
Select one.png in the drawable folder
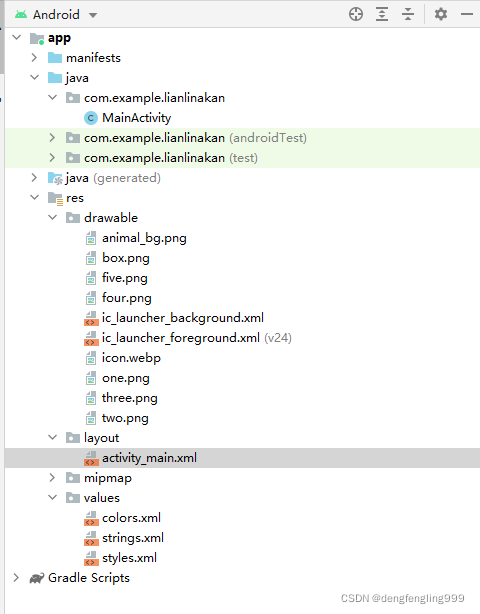point(126,378)
